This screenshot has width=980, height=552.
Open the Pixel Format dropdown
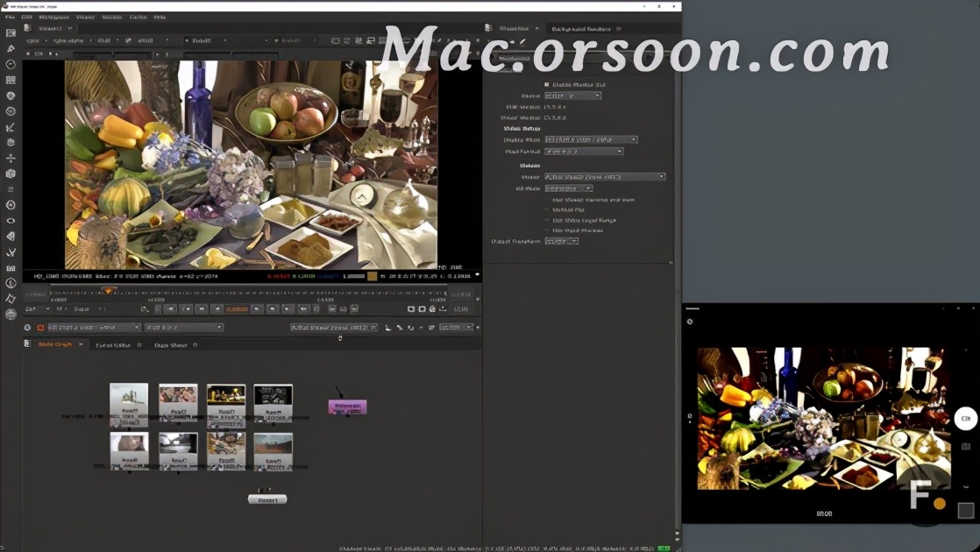click(582, 152)
